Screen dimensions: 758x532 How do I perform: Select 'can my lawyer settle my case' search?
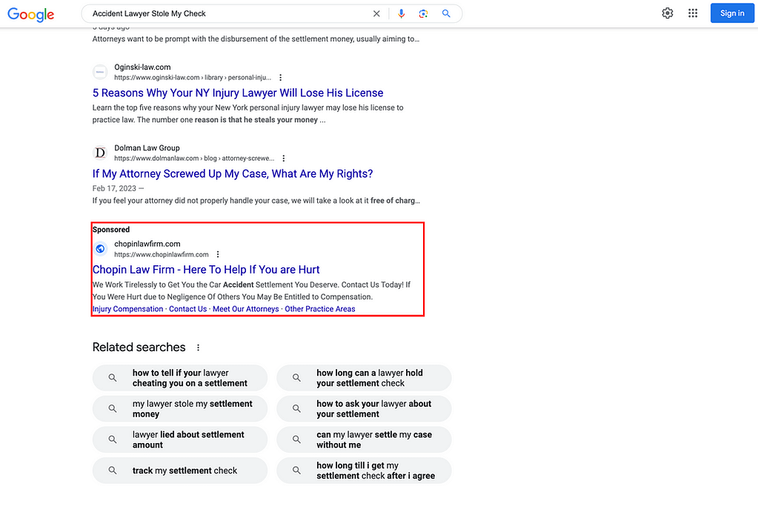click(x=364, y=439)
